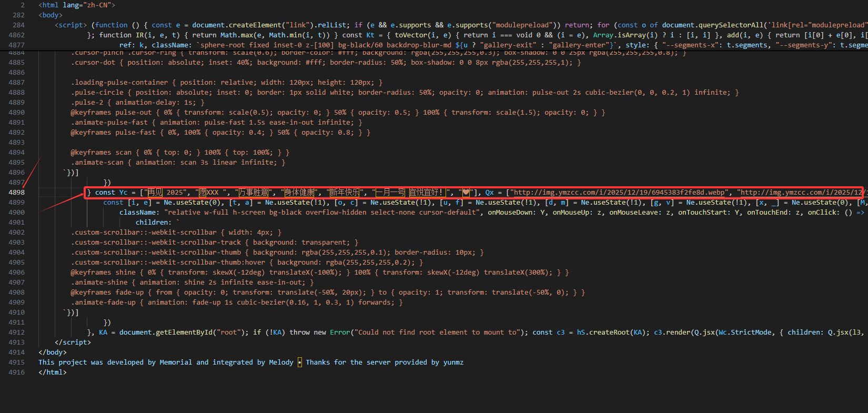
Task: Click the Qx variable name
Action: [489, 193]
